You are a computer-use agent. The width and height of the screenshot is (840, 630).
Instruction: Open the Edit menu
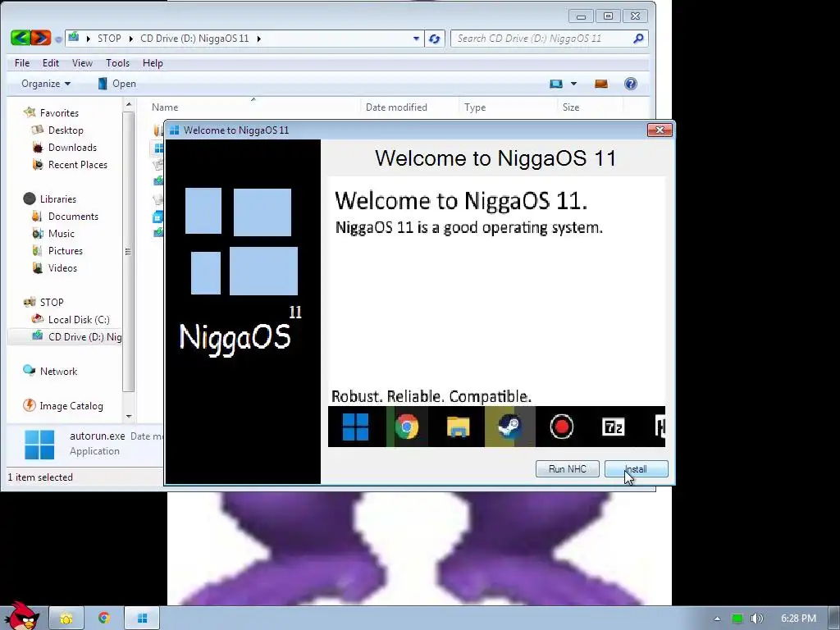point(51,63)
